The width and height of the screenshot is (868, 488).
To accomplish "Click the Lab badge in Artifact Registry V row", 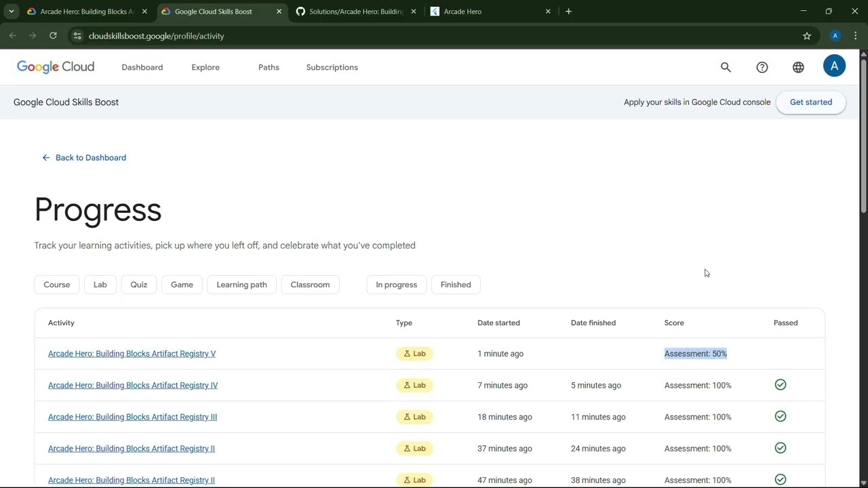I will click(x=414, y=354).
